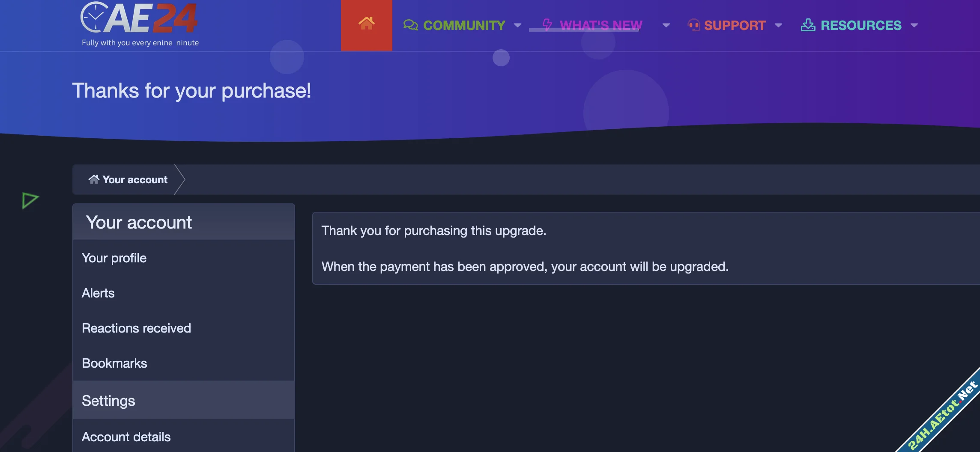Open Reactions received page
The width and height of the screenshot is (980, 452).
[136, 328]
